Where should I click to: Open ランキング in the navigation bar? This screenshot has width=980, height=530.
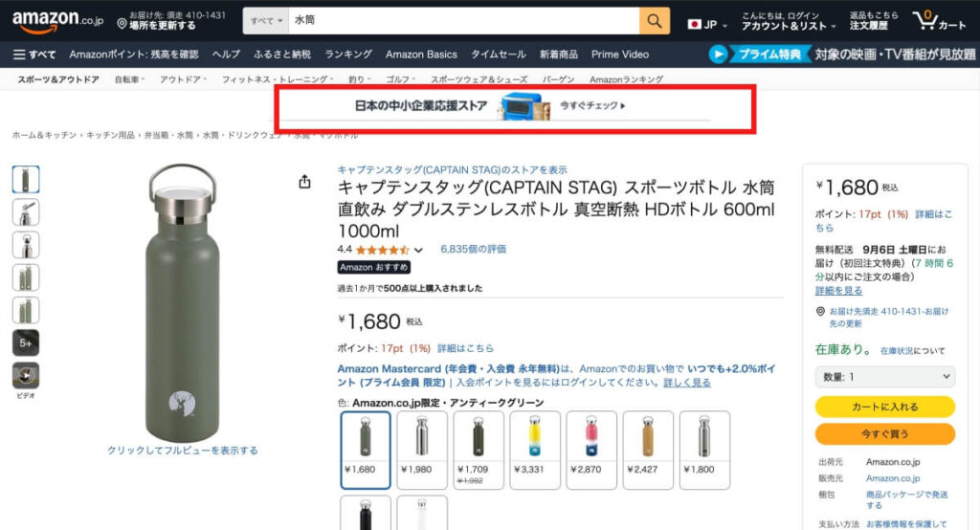(x=348, y=55)
